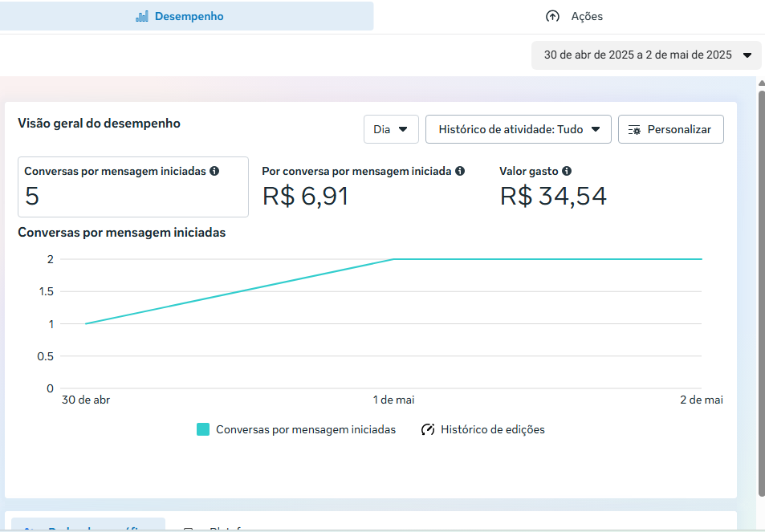Select the Valor gasto R$ 34,54 metric
Screen dimensions: 765x532
tap(553, 196)
